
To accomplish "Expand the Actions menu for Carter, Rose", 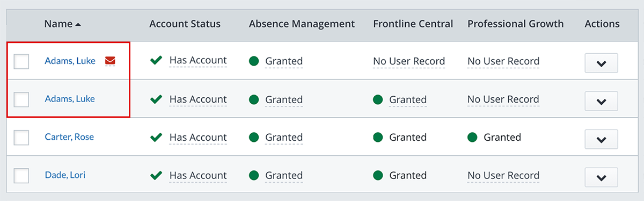I will coord(601,139).
